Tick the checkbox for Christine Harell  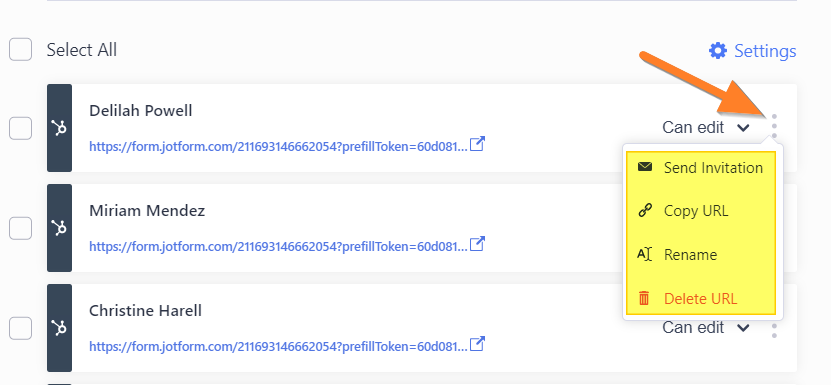[x=20, y=328]
